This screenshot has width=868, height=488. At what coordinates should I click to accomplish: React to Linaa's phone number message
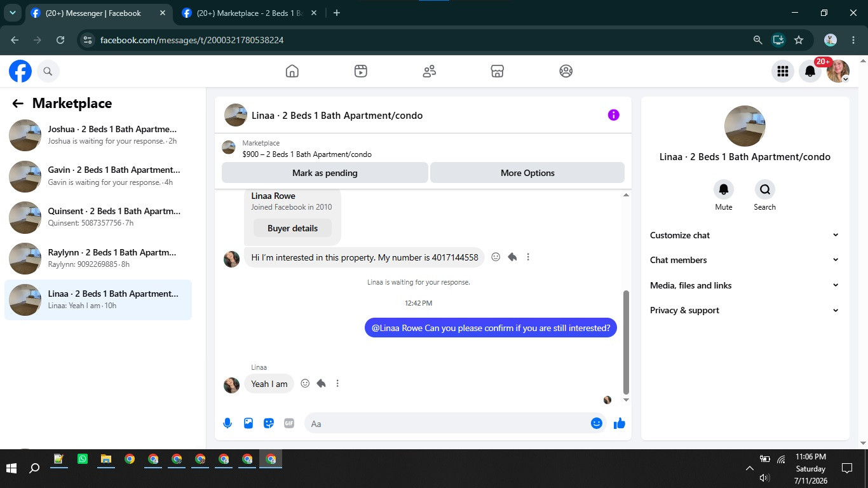496,257
